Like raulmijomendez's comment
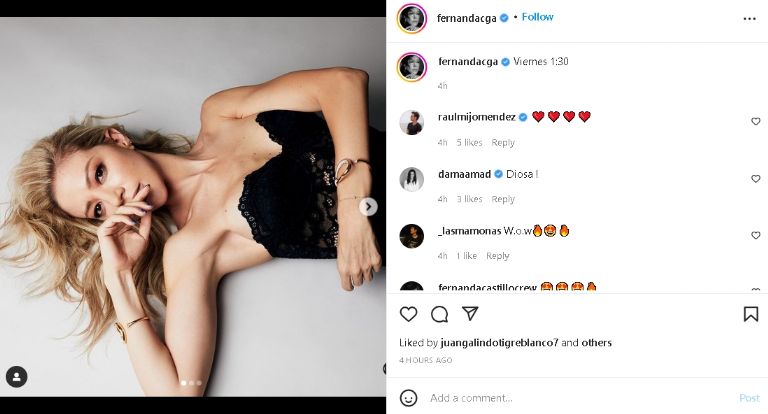Viewport: 768px width, 414px height. [x=755, y=122]
